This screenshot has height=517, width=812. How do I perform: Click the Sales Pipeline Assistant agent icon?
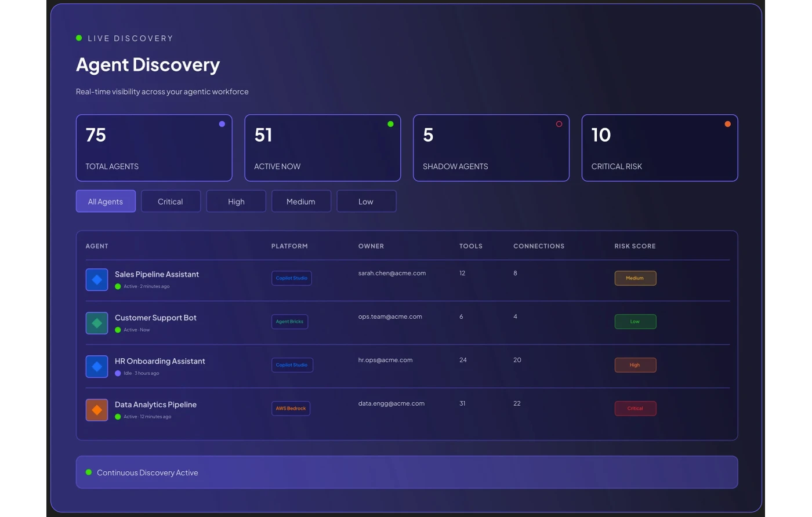pyautogui.click(x=97, y=279)
